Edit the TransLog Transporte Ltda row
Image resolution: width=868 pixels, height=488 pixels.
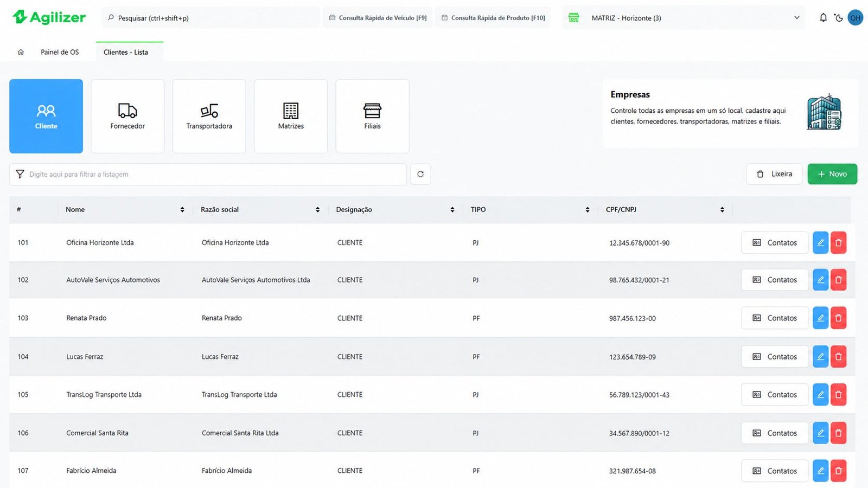click(820, 394)
